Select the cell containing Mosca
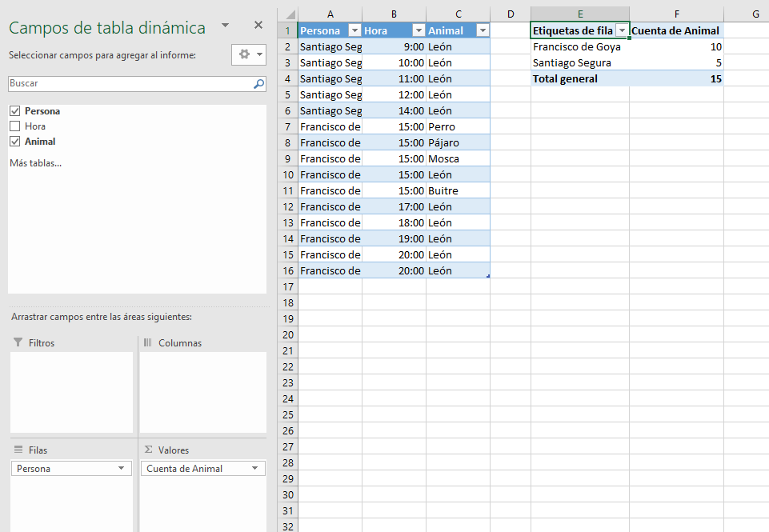The width and height of the screenshot is (769, 532). 458,159
